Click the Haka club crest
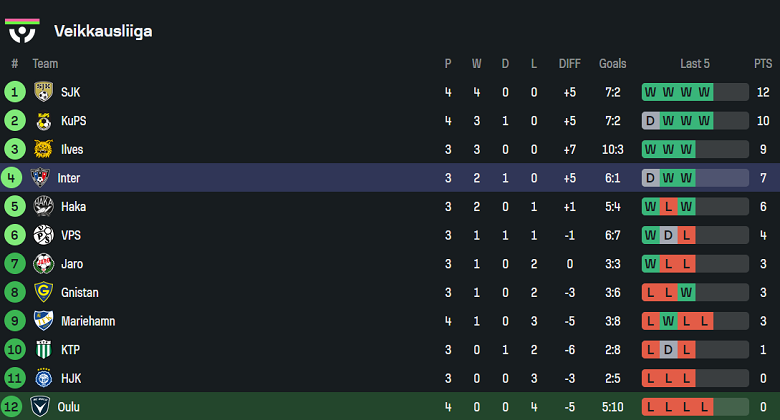Image resolution: width=780 pixels, height=420 pixels. (42, 207)
